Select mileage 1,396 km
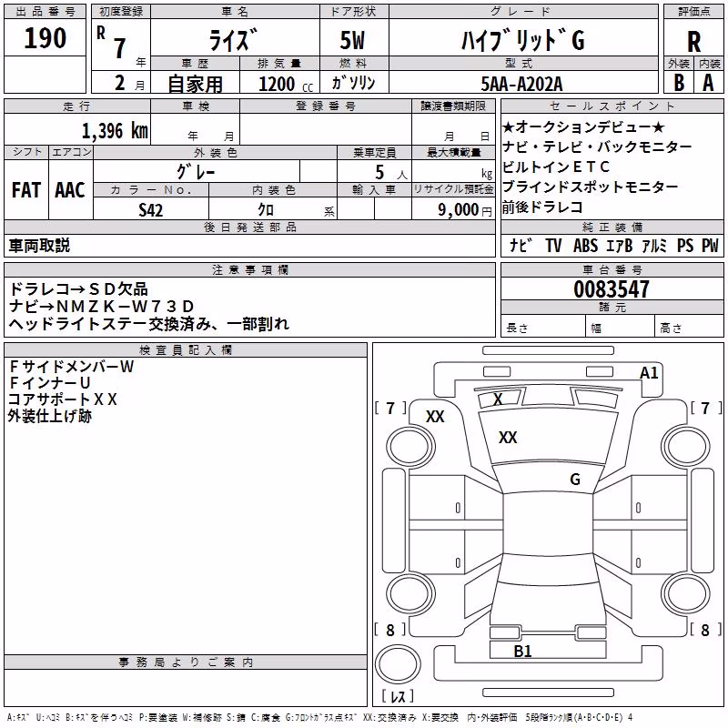728x728 pixels. coord(115,131)
